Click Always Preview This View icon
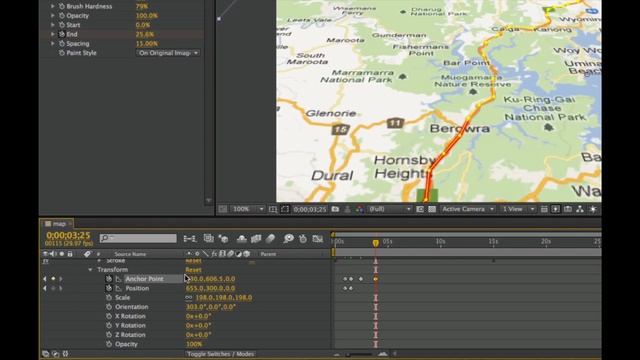Viewport: 640px width, 360px height. (x=222, y=209)
